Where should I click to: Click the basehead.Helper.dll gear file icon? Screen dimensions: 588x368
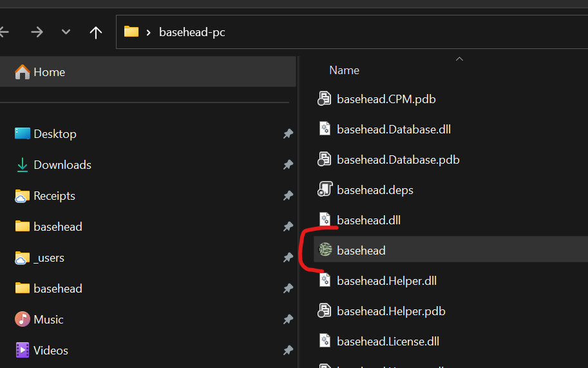click(325, 280)
